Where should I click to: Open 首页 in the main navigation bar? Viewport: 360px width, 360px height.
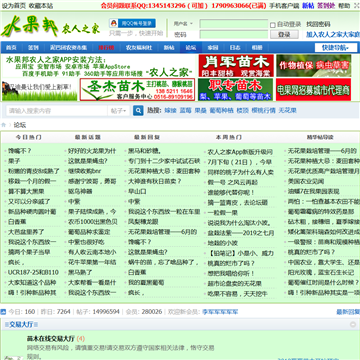point(11,48)
